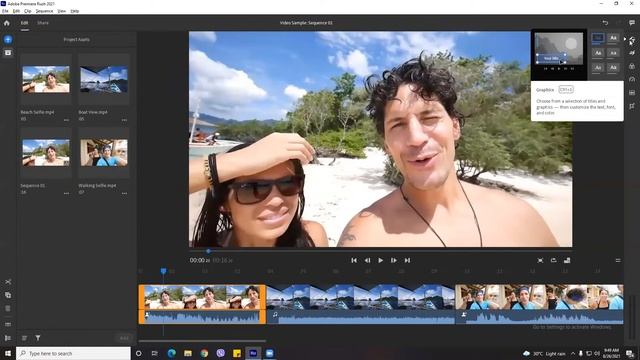Select the boat view clip in timeline

coord(360,304)
